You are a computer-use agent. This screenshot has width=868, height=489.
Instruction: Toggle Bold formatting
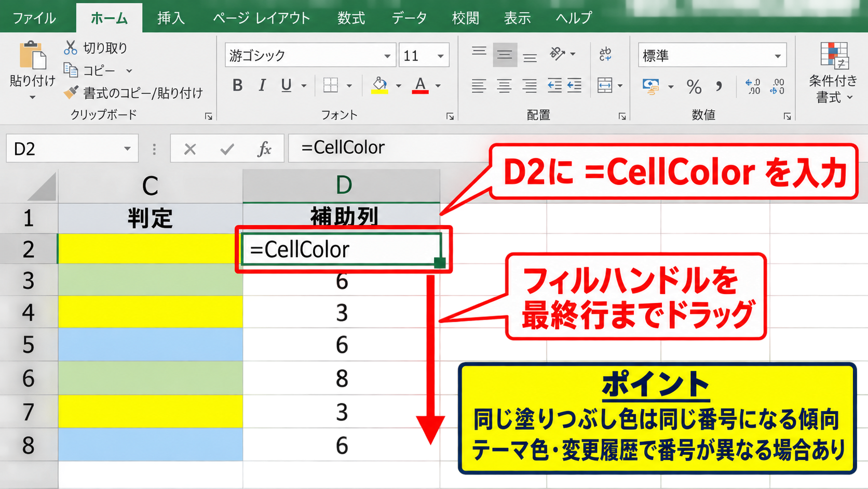coord(238,85)
